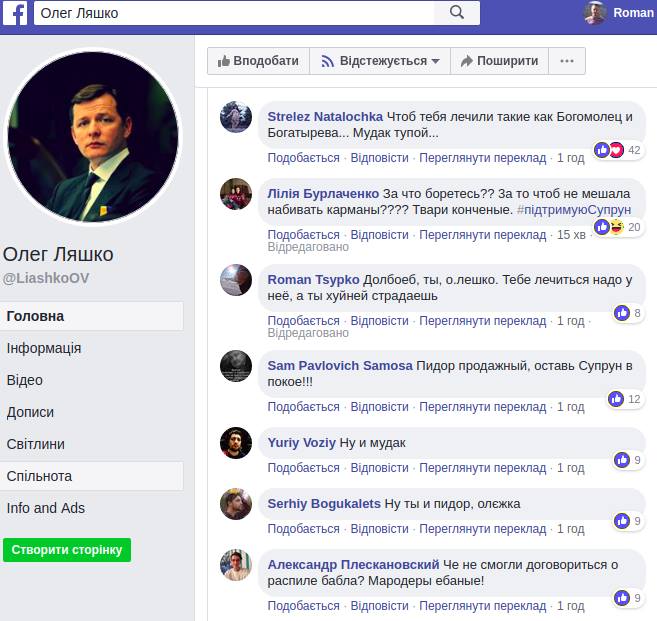Image resolution: width=657 pixels, height=621 pixels.
Task: Click Відповісти under Sam Pavlovich Samosa's comment
Action: [380, 407]
